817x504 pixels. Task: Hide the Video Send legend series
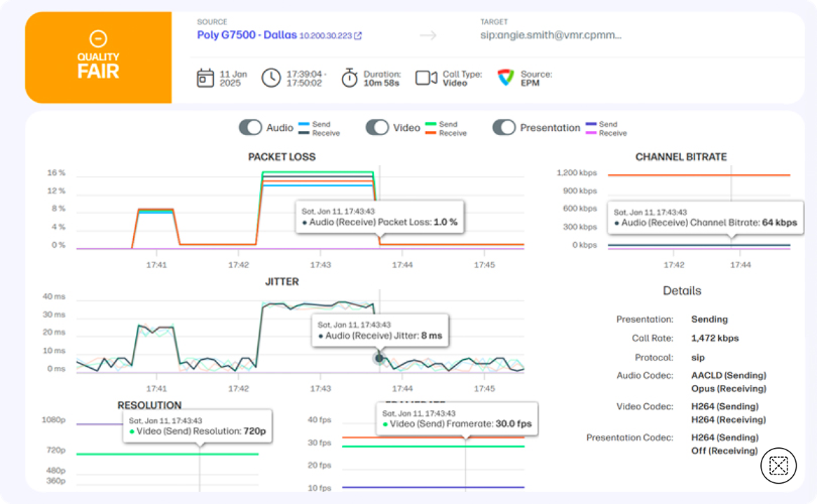point(430,124)
